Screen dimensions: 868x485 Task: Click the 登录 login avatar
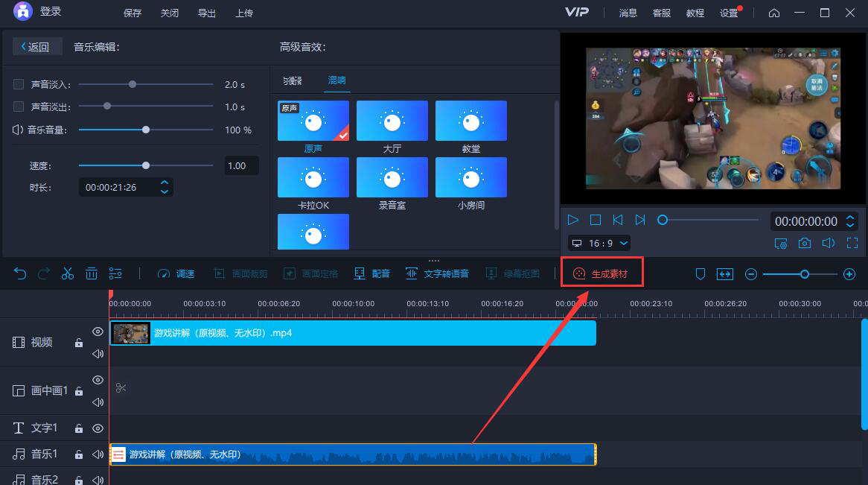click(22, 11)
